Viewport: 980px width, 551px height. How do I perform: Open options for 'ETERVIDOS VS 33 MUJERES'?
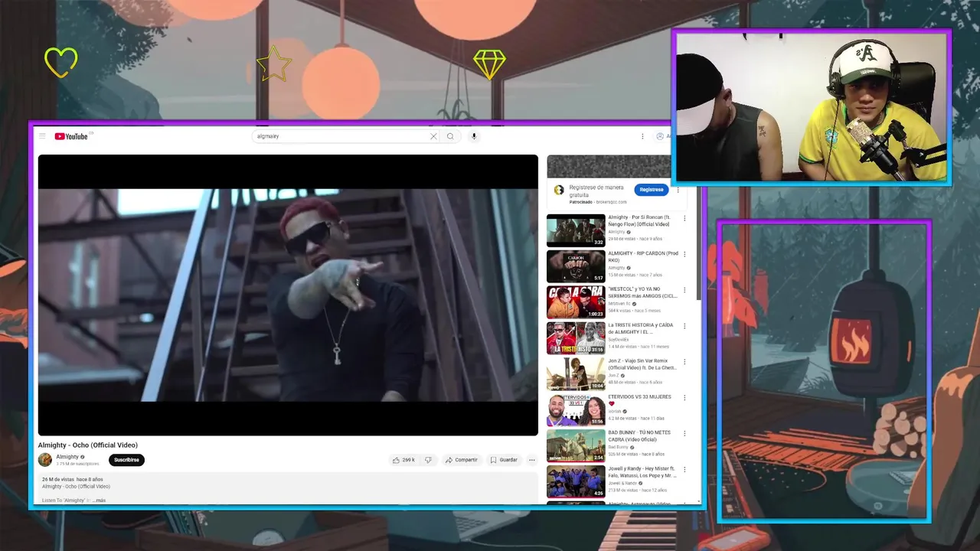[x=684, y=398]
